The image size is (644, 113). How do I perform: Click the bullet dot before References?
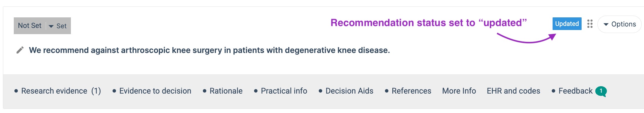pyautogui.click(x=387, y=91)
